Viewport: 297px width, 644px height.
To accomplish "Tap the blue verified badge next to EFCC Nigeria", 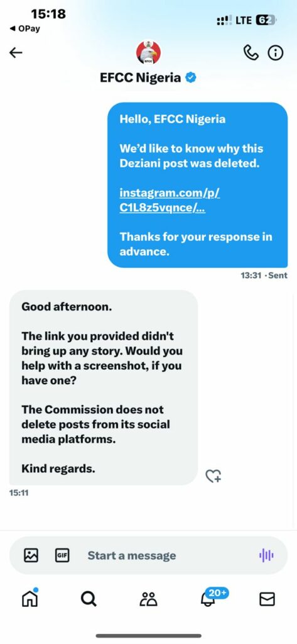I will 191,77.
